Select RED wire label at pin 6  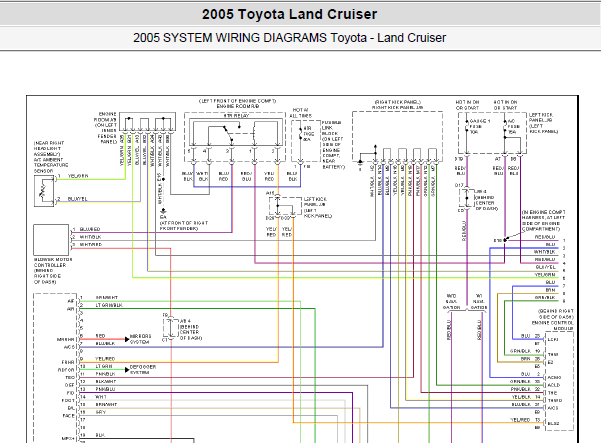pos(100,336)
